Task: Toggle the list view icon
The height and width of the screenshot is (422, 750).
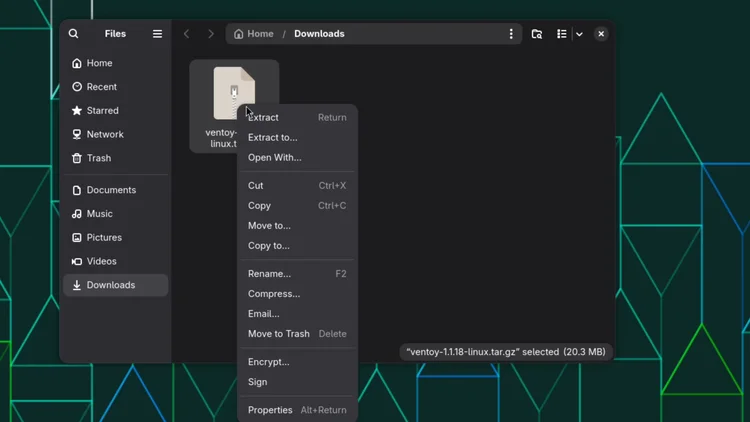Action: [562, 34]
